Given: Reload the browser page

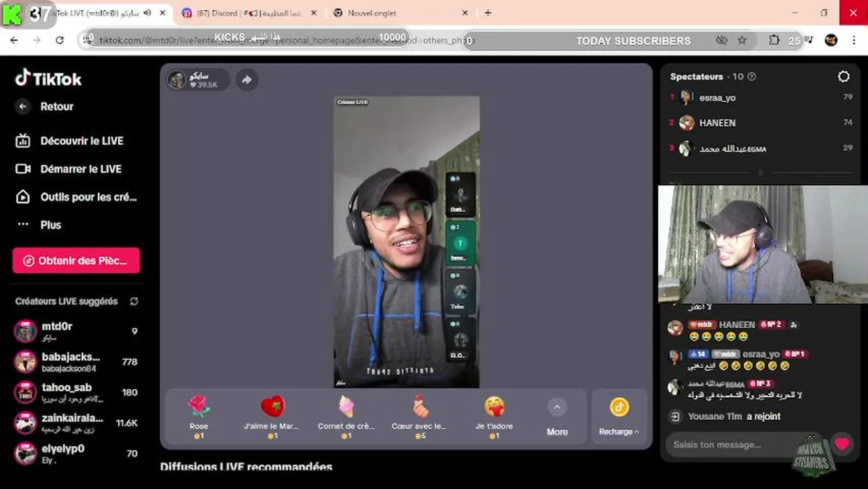Looking at the screenshot, I should (60, 40).
